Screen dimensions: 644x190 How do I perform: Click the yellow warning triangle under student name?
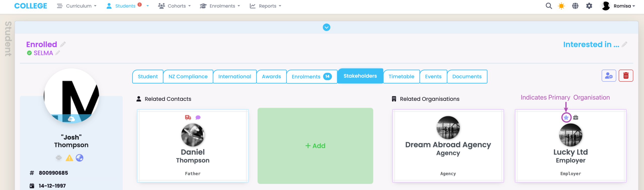coord(69,158)
